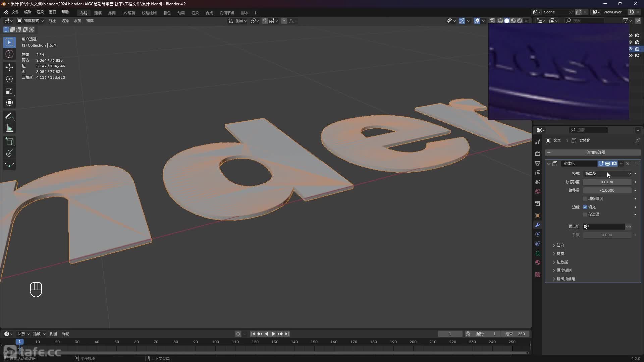Select the Move tool
Image resolution: width=644 pixels, height=362 pixels.
(9, 67)
